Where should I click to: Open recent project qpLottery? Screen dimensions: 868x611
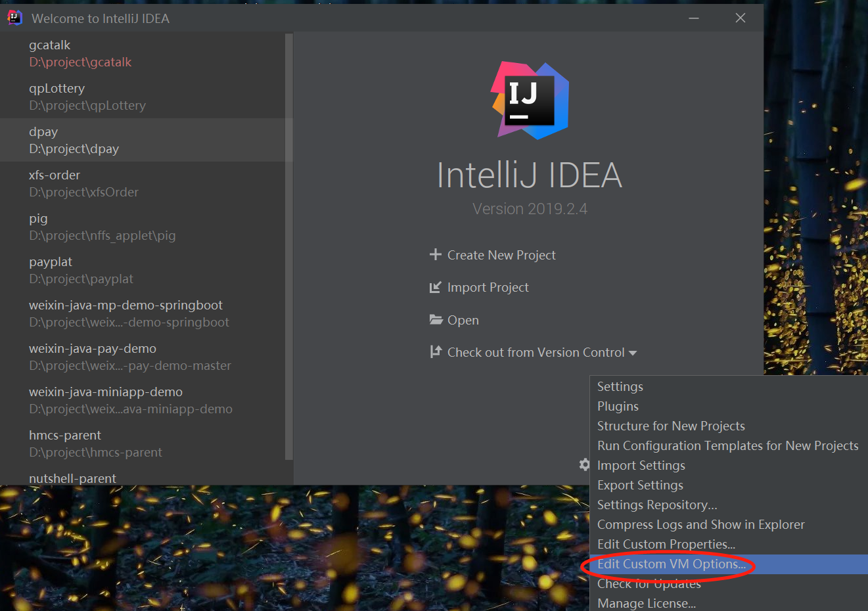click(x=143, y=97)
